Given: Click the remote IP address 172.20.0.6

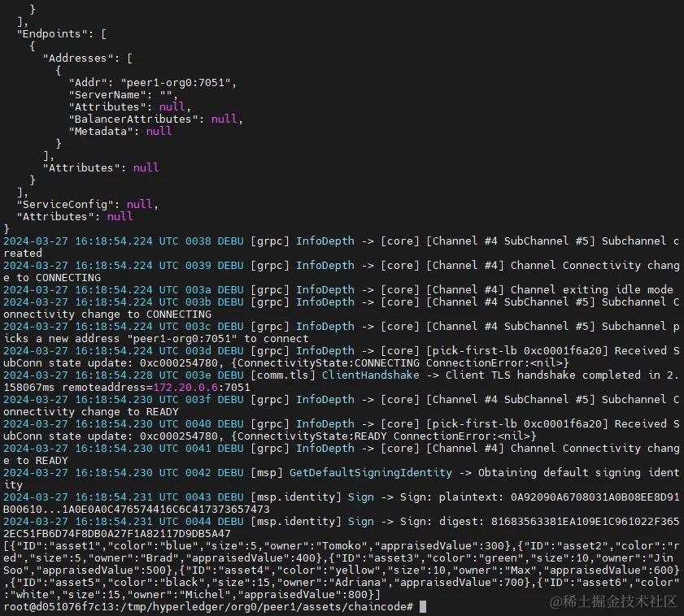Looking at the screenshot, I should click(x=185, y=388).
